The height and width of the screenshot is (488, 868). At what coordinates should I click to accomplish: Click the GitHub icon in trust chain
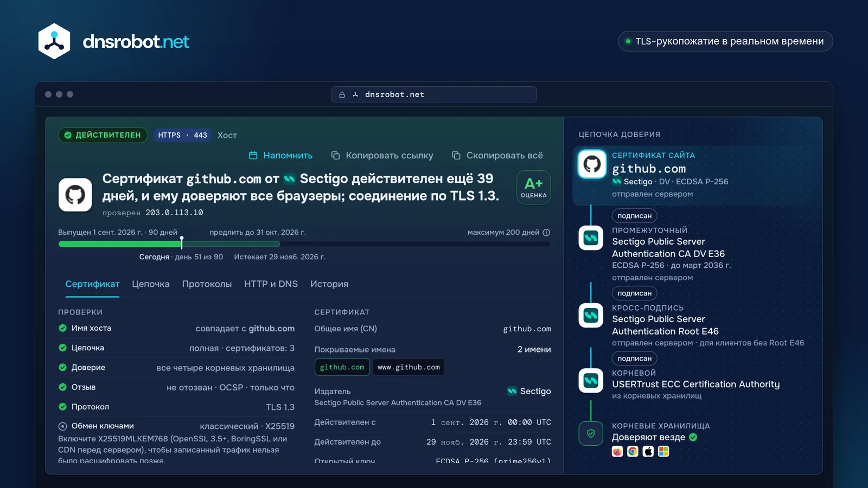(x=592, y=164)
